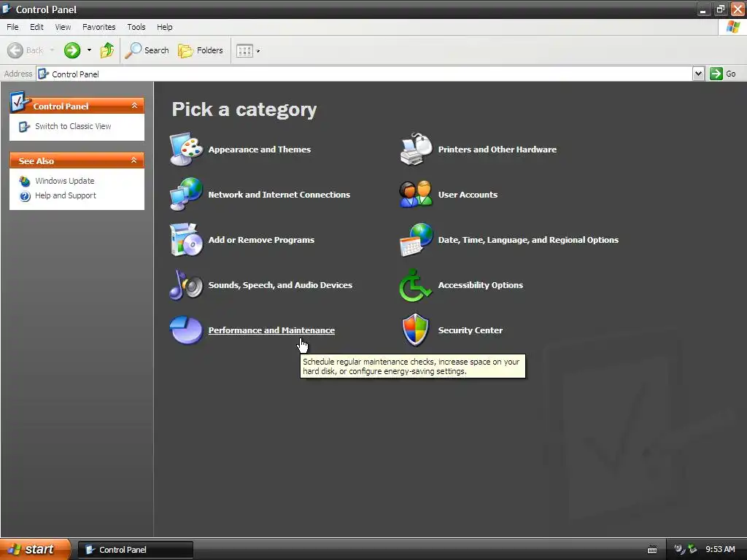Collapse the See Also sidebar section
Image resolution: width=747 pixels, height=560 pixels.
[x=134, y=160]
